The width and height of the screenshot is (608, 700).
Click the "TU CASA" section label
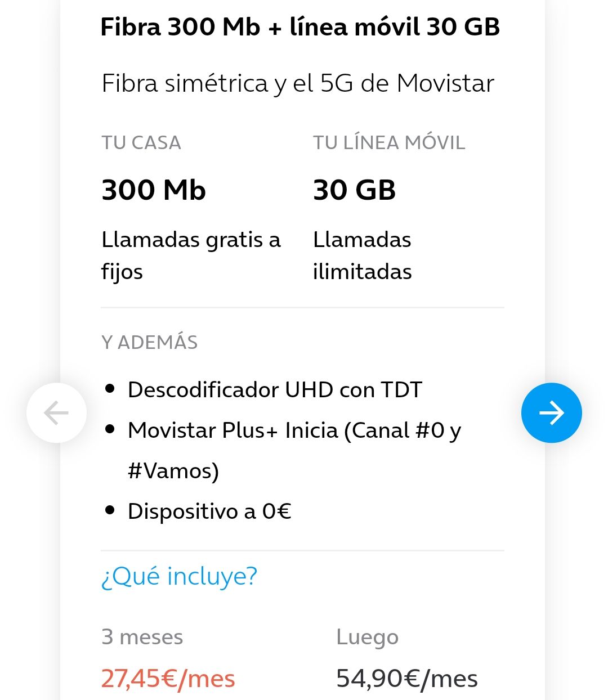141,143
